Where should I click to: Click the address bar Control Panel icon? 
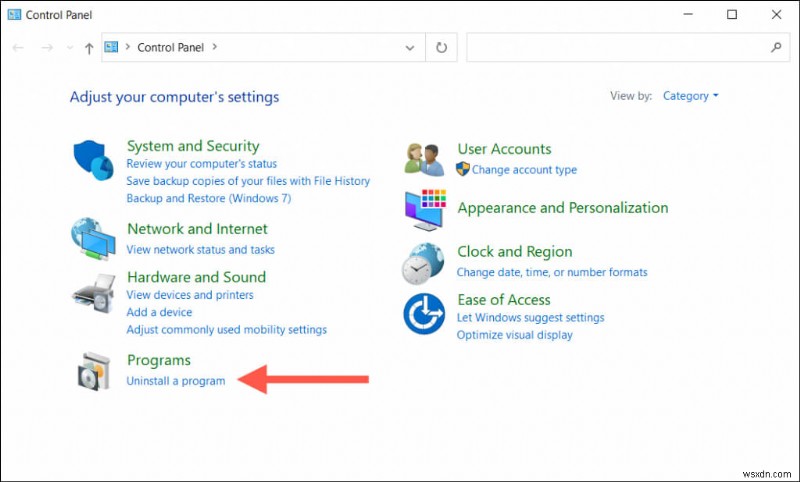[x=111, y=47]
